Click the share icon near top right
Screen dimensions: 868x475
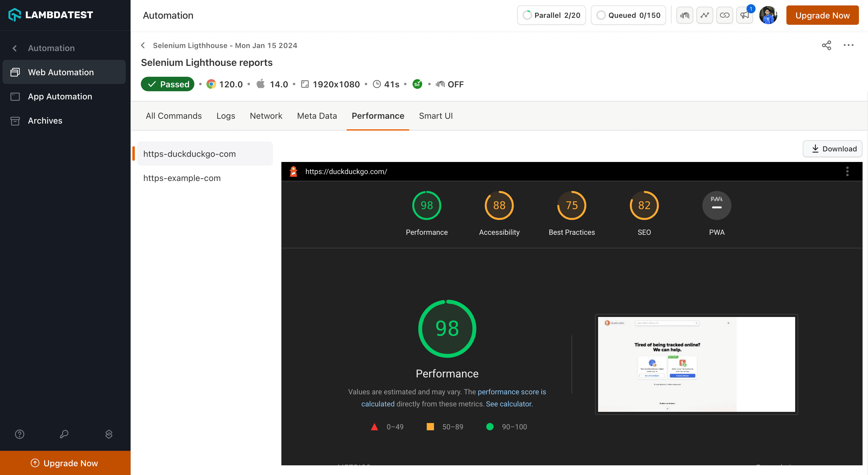tap(826, 45)
